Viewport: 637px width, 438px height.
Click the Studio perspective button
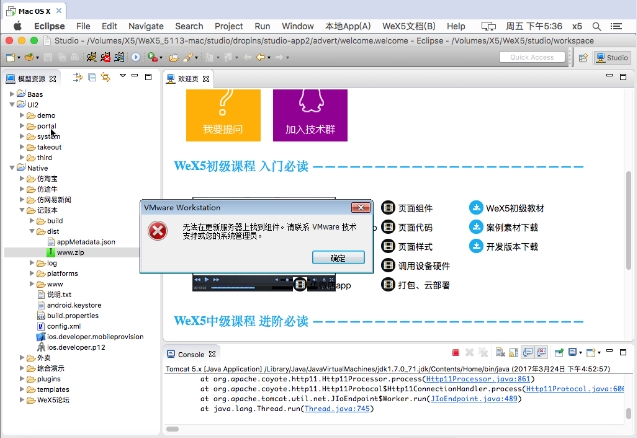point(613,58)
